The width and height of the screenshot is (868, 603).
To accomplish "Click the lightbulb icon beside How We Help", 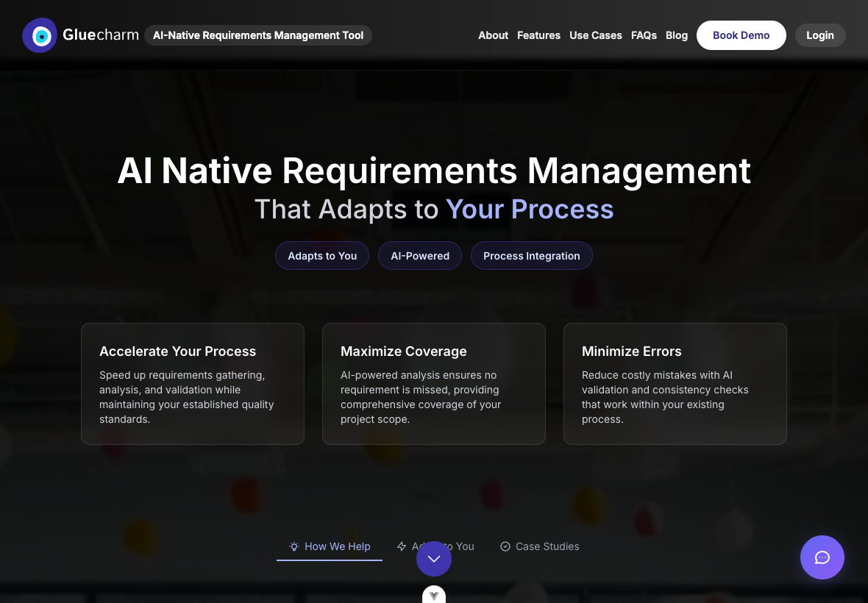I will click(x=294, y=546).
